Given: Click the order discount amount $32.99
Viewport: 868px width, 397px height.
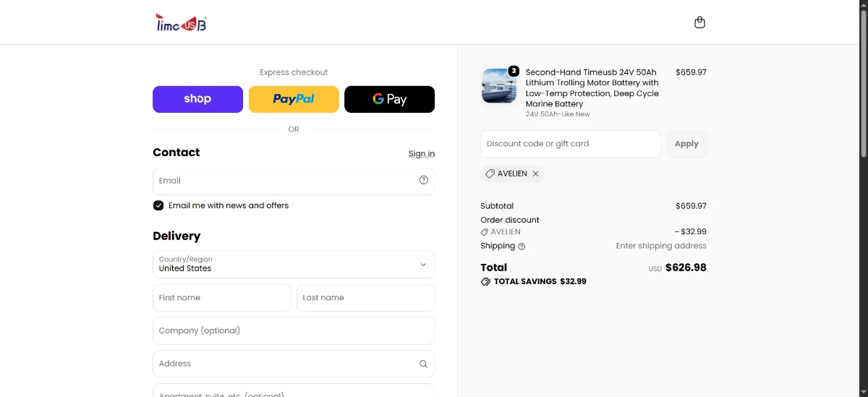Looking at the screenshot, I should tap(690, 232).
